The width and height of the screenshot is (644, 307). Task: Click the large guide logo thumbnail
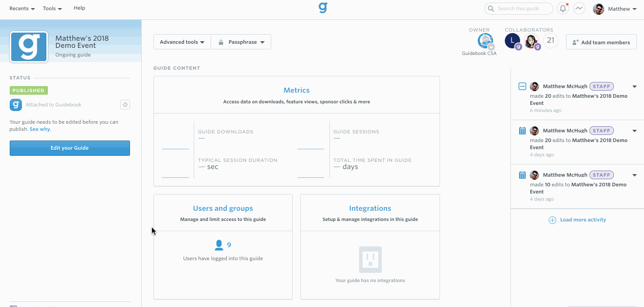pos(29,47)
